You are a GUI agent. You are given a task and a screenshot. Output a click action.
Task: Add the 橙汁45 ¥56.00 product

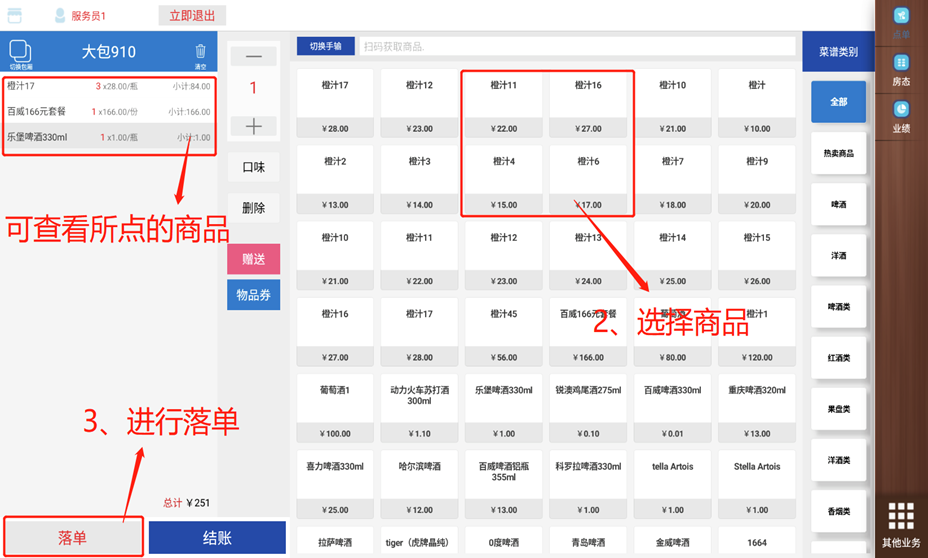tap(504, 332)
